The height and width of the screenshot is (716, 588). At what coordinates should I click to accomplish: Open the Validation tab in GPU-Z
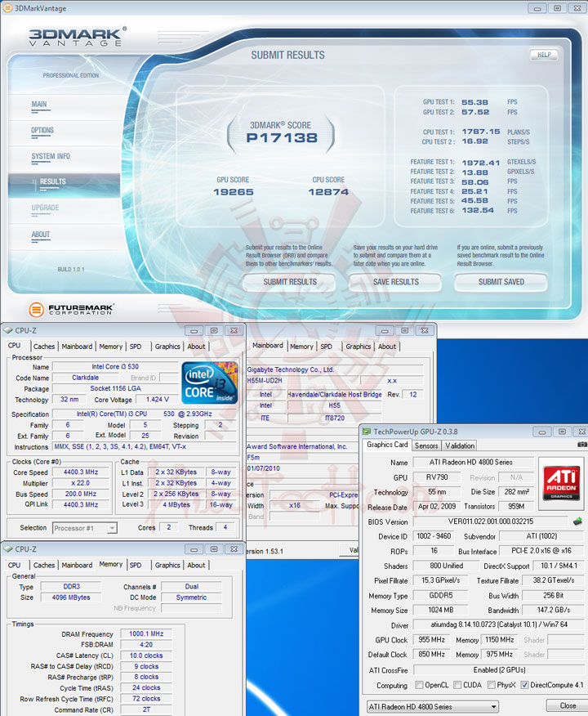click(x=460, y=445)
